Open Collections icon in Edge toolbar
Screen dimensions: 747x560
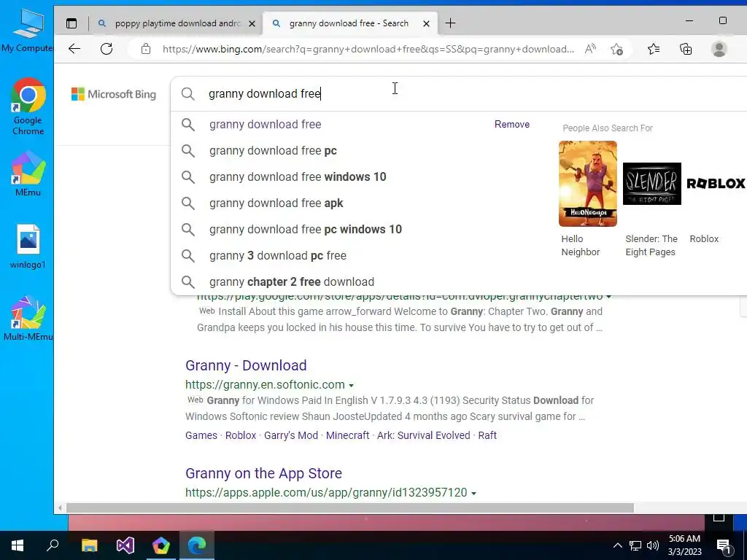[686, 49]
